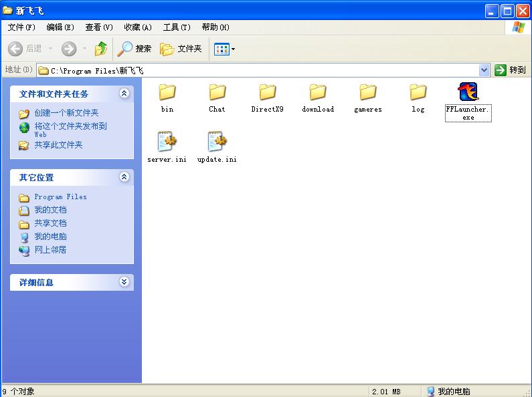This screenshot has height=397, width=532.
Task: Click the new folder task icon
Action: click(24, 114)
